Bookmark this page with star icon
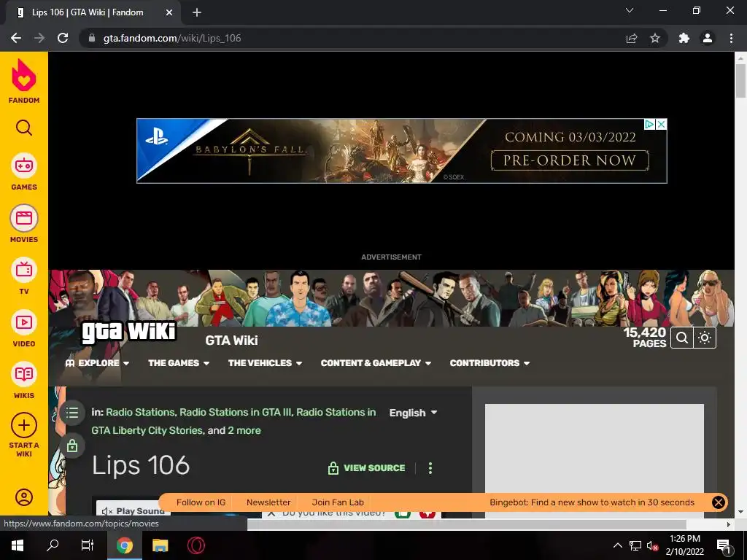747x560 pixels. tap(655, 38)
